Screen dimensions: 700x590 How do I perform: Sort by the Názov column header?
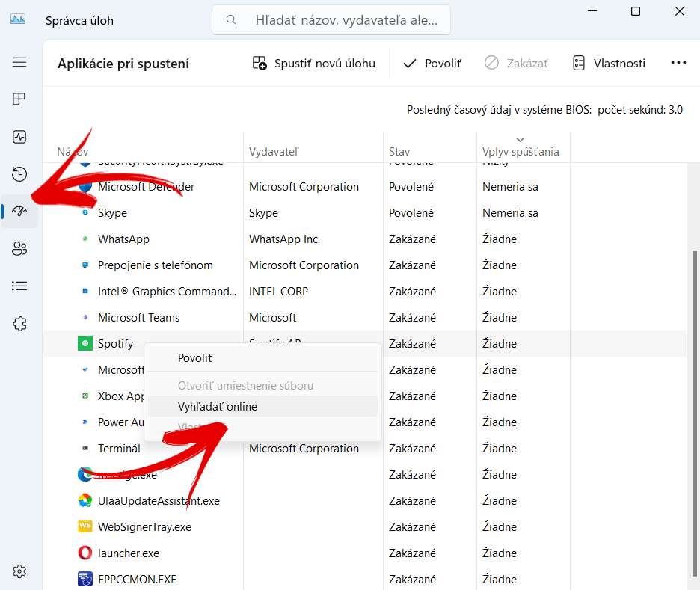tap(73, 152)
